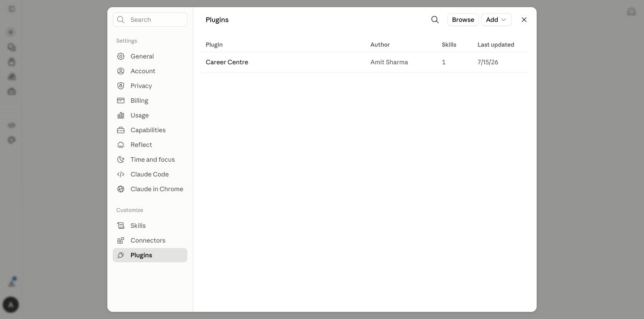Screen dimensions: 644x319
Task: Click the Customize section heading
Action: pyautogui.click(x=130, y=210)
